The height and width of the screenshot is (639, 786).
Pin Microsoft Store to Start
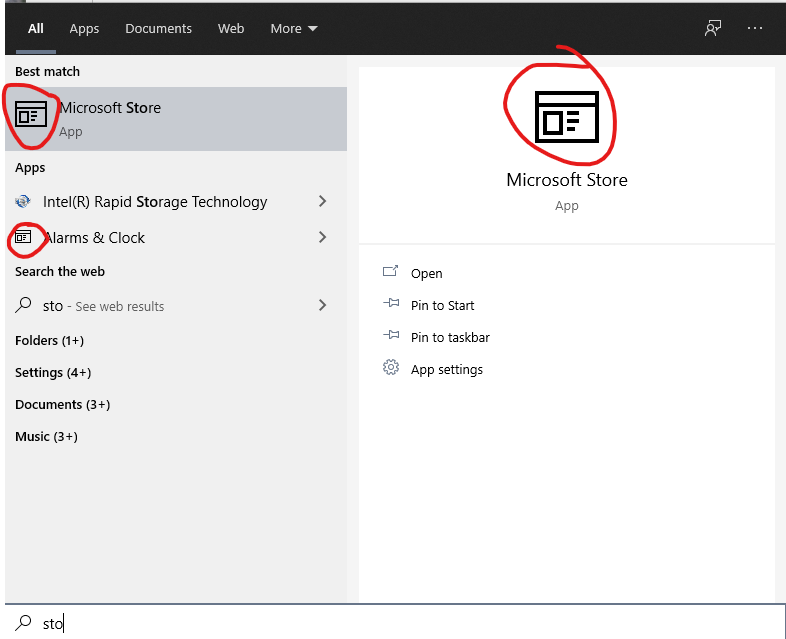[442, 305]
